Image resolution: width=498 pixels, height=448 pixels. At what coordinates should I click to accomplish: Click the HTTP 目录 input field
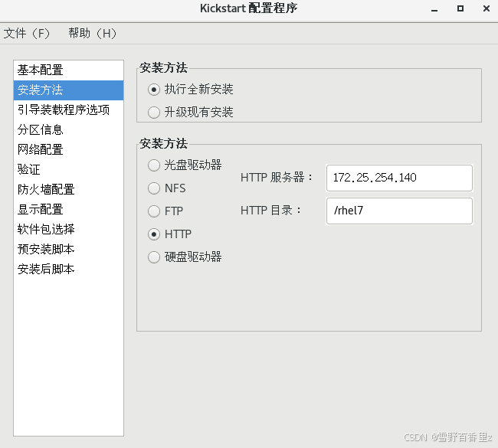[x=399, y=211]
